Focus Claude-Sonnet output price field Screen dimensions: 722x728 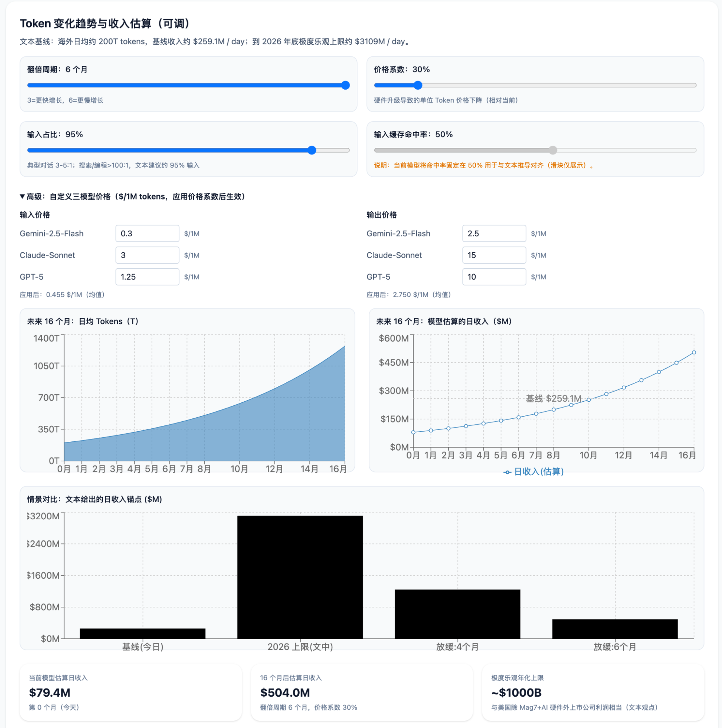494,255
